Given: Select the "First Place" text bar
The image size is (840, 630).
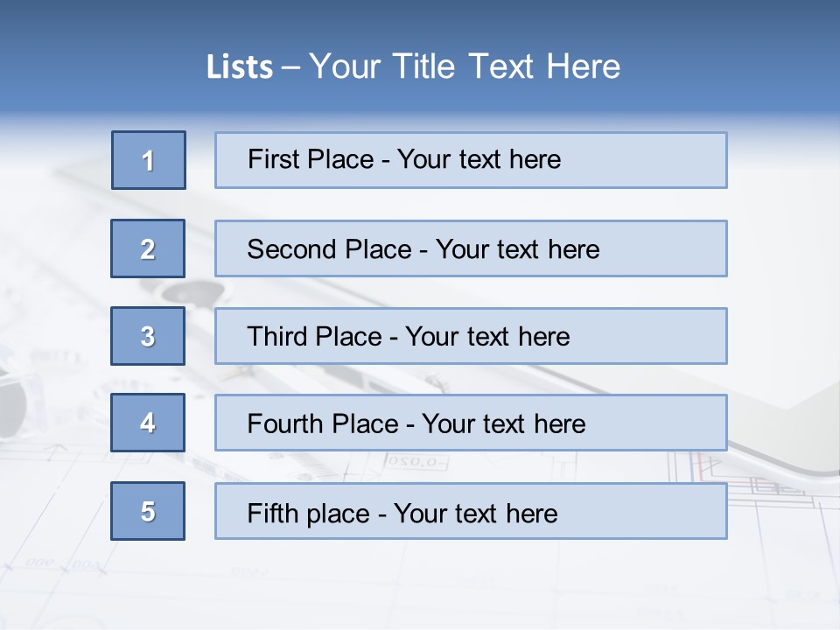Looking at the screenshot, I should [x=471, y=160].
